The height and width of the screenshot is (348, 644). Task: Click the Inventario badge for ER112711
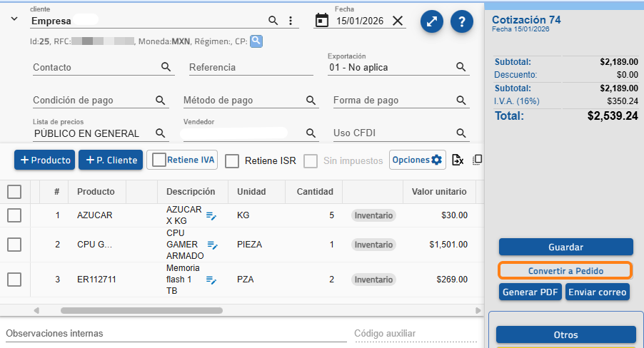click(373, 280)
